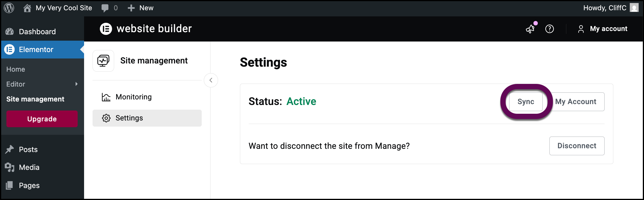Open the comments bubble icon
This screenshot has width=644, height=200.
click(x=105, y=8)
